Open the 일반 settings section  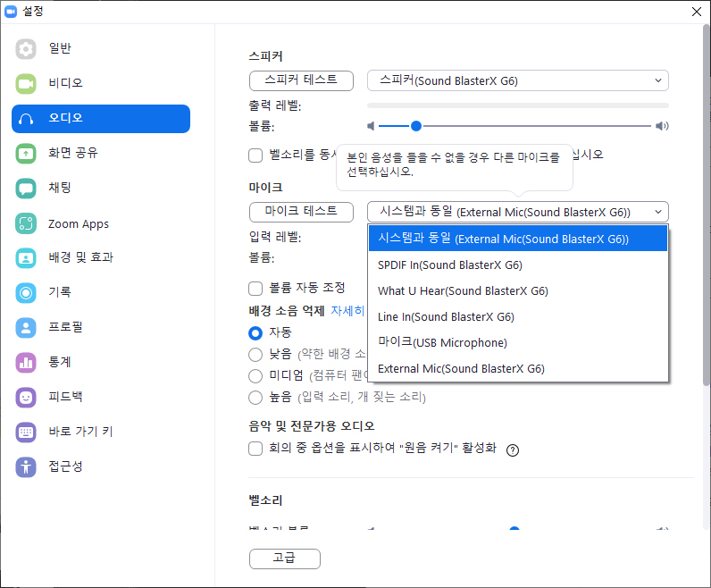(x=101, y=48)
